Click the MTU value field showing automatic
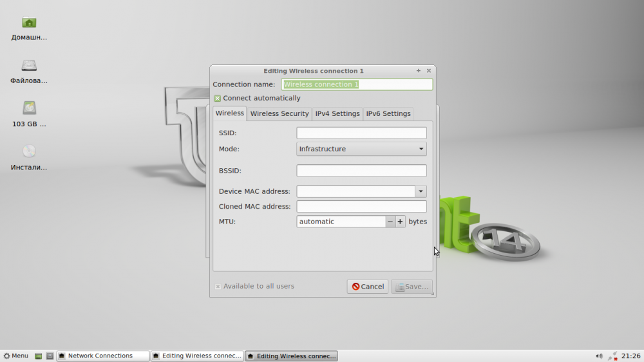The image size is (644, 362). (341, 222)
